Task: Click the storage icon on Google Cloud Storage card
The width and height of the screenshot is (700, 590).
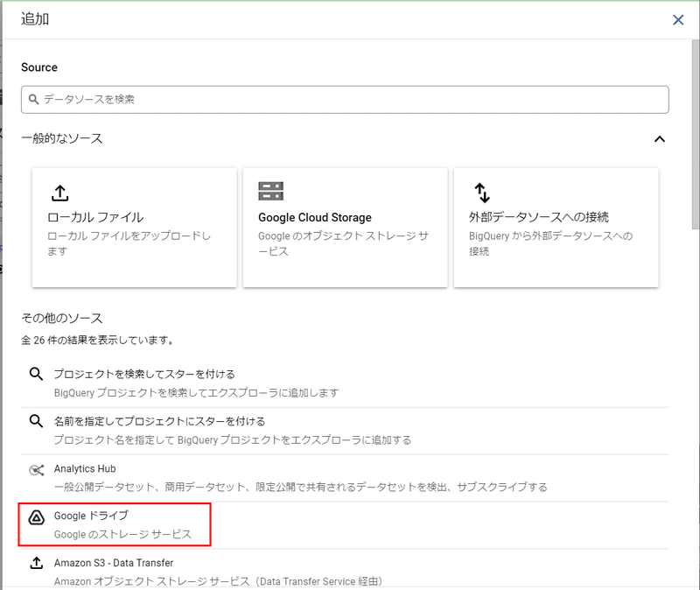Action: pos(270,191)
